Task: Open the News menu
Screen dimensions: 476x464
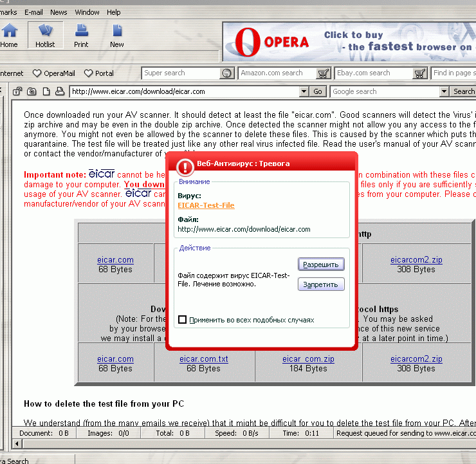Action: (x=59, y=12)
